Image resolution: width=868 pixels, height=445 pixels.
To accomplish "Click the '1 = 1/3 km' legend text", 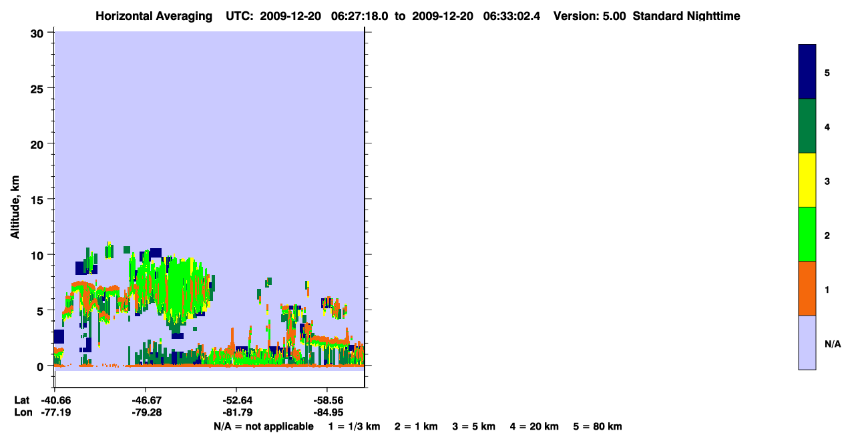I will pyautogui.click(x=355, y=426).
